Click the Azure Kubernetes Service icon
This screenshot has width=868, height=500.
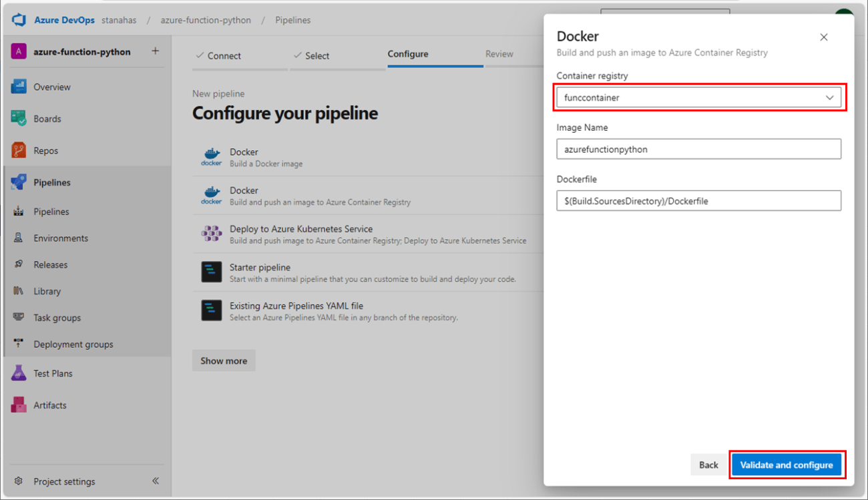(x=212, y=234)
